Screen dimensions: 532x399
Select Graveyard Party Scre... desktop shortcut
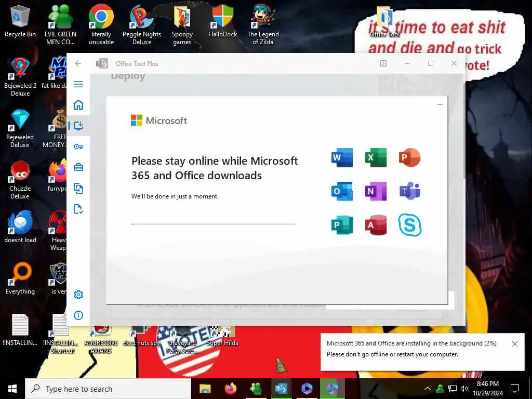pyautogui.click(x=182, y=340)
